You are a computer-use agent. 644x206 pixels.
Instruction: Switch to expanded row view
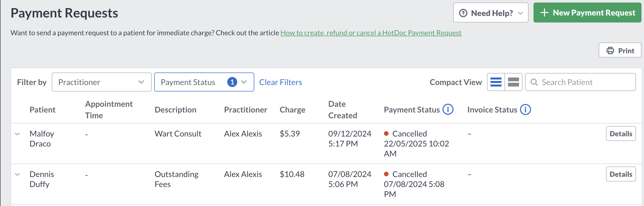coord(513,82)
